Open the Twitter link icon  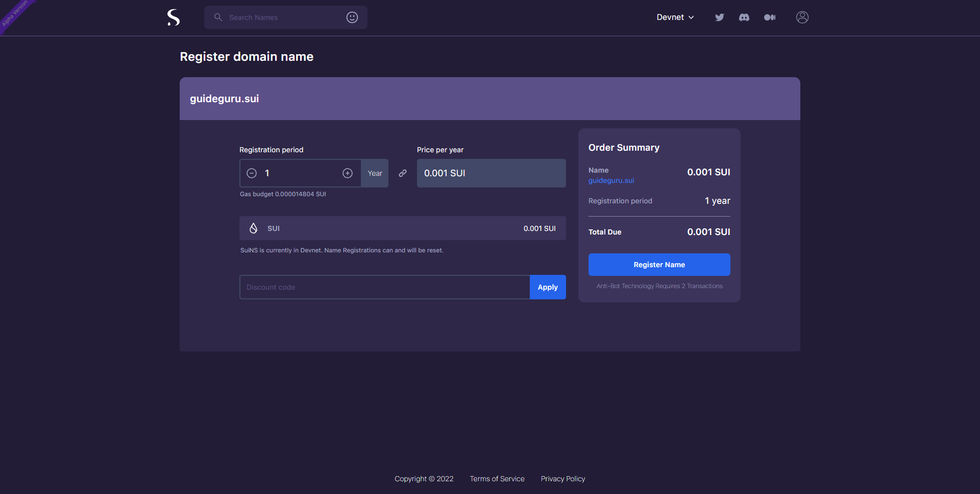720,17
